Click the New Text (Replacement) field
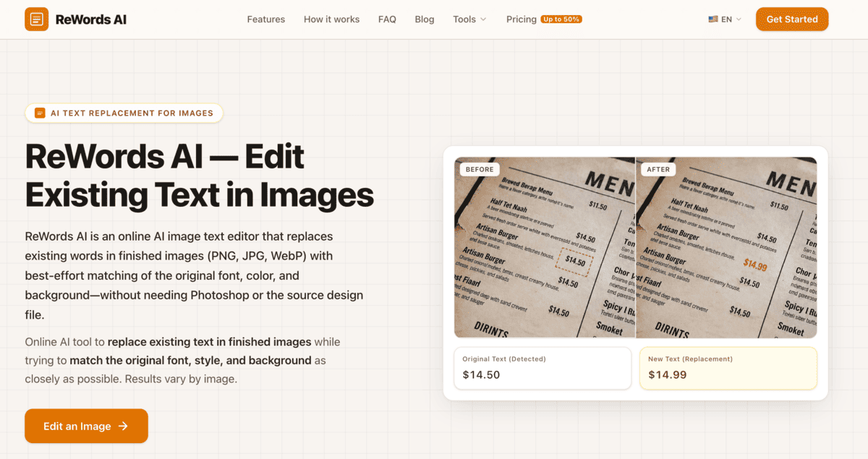The height and width of the screenshot is (459, 868). tap(728, 368)
